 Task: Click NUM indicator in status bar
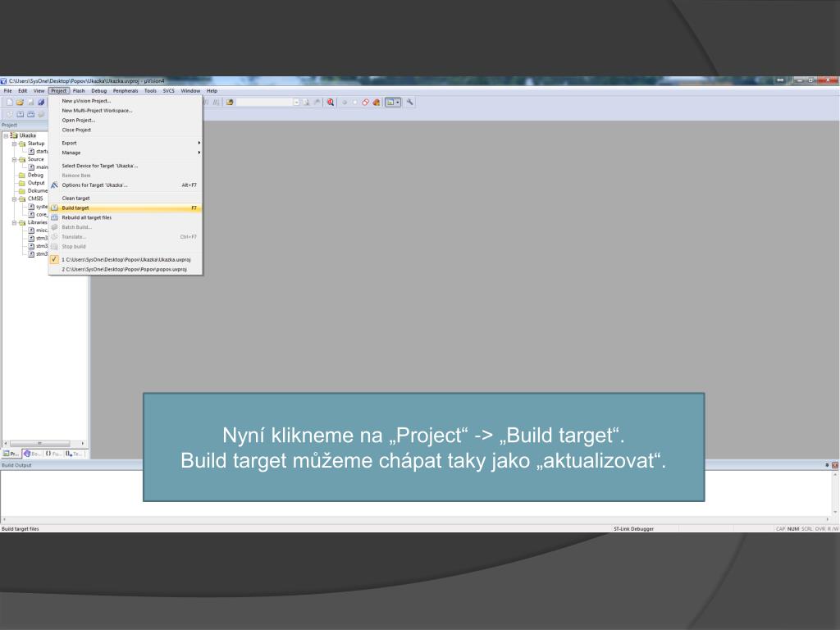pyautogui.click(x=793, y=529)
